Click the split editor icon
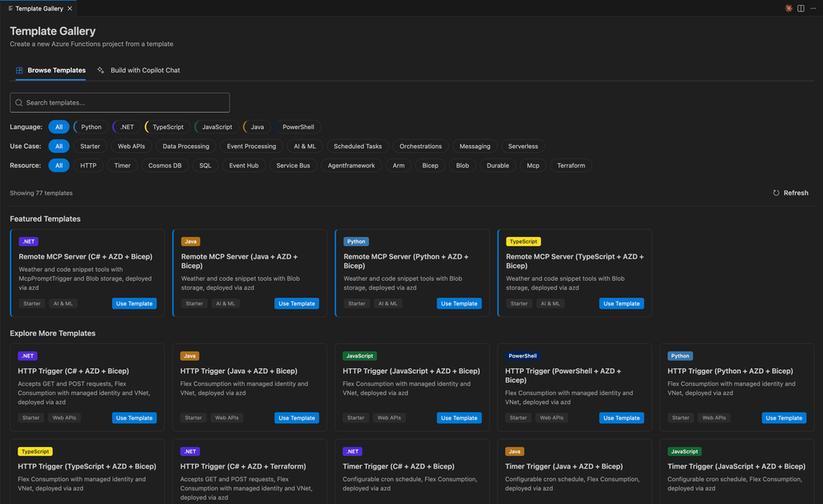 (x=801, y=8)
